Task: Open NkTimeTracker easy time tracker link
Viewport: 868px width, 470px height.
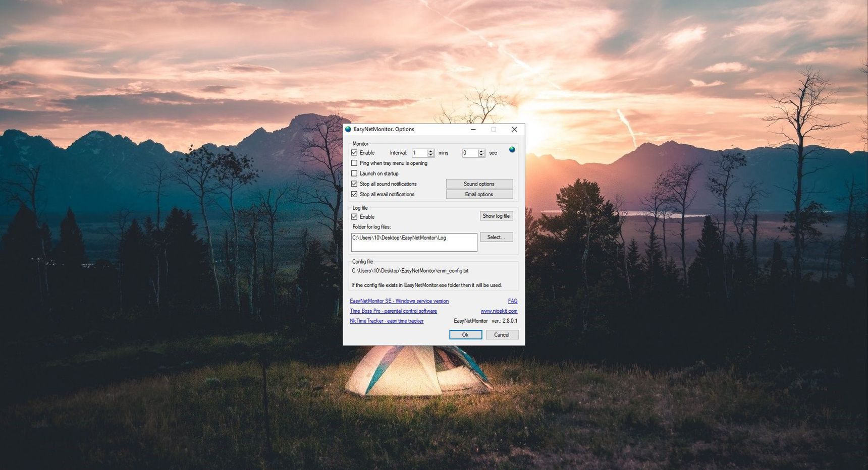Action: point(387,321)
